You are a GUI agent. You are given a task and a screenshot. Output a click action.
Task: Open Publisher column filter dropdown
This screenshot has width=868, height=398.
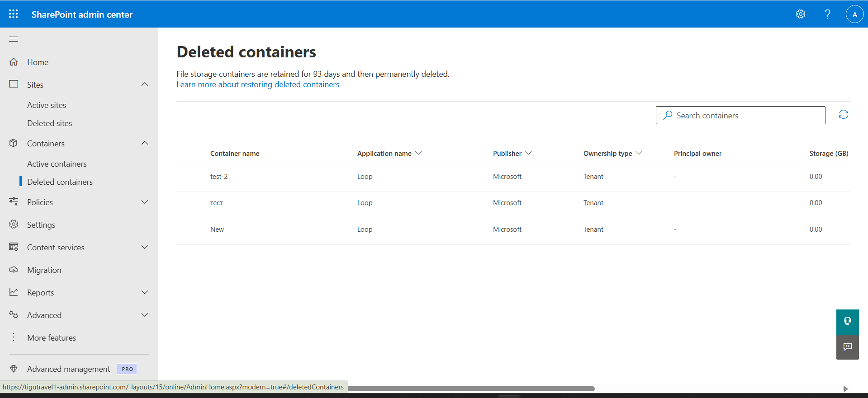click(x=528, y=153)
